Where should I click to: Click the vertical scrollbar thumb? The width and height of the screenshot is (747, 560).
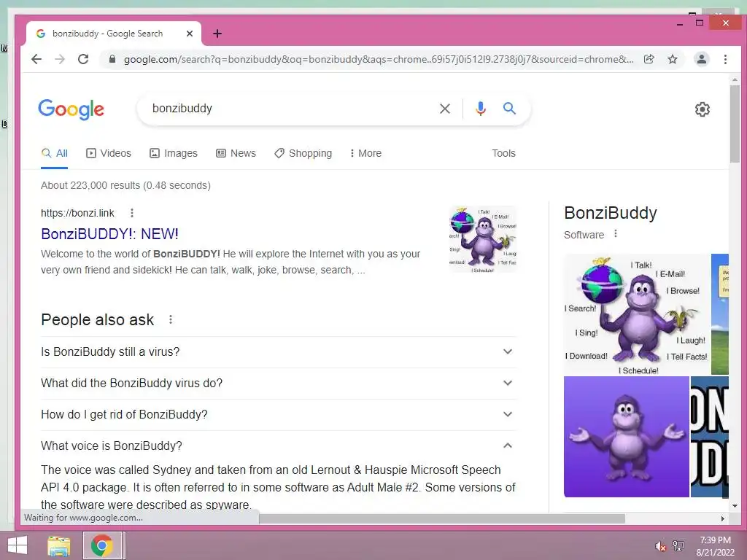click(735, 124)
